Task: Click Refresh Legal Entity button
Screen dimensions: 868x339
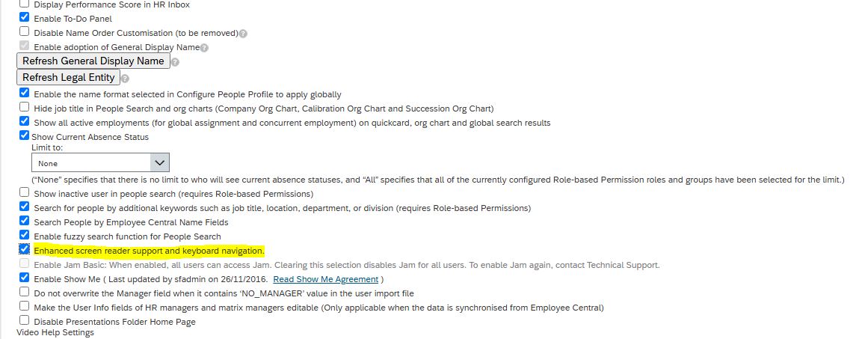Action: pyautogui.click(x=69, y=78)
